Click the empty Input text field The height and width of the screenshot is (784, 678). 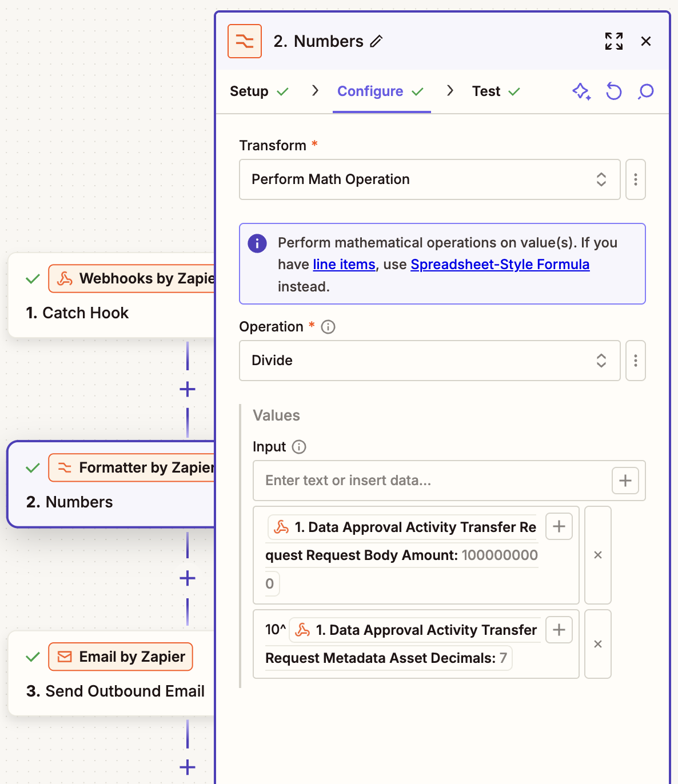coord(432,481)
